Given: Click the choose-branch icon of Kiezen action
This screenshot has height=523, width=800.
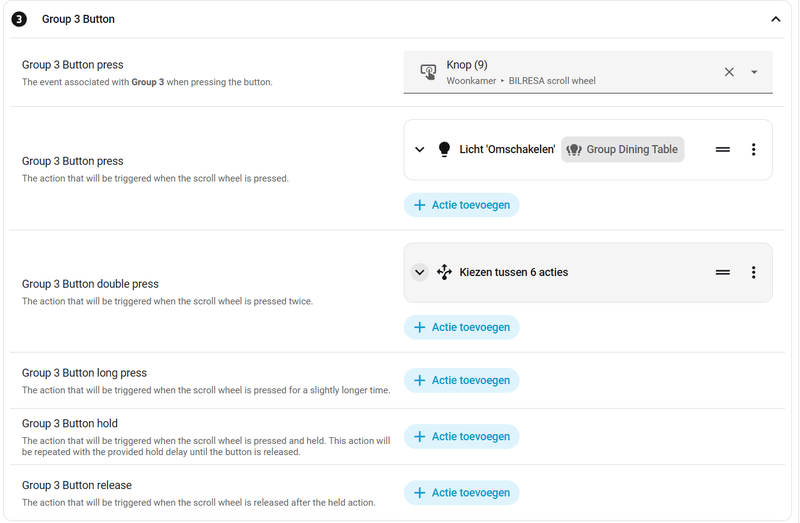Looking at the screenshot, I should [445, 272].
